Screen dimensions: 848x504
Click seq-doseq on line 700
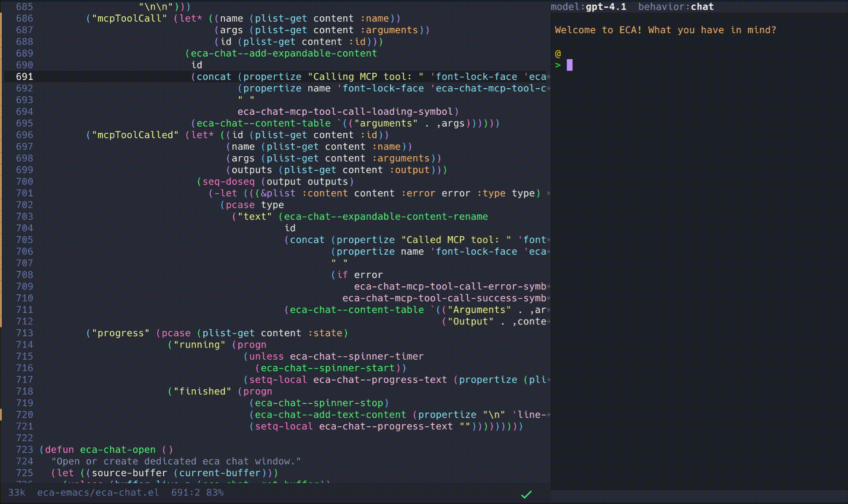[x=228, y=182]
